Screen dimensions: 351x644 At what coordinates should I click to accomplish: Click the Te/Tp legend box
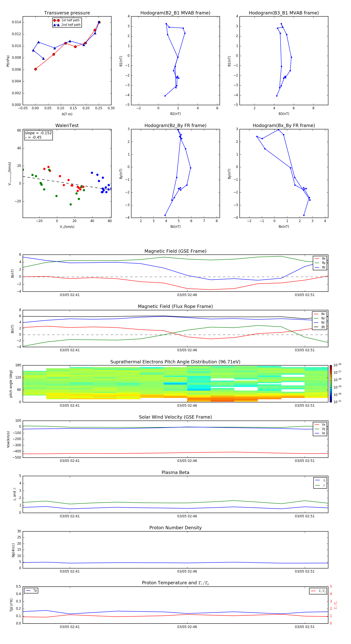coord(318,591)
